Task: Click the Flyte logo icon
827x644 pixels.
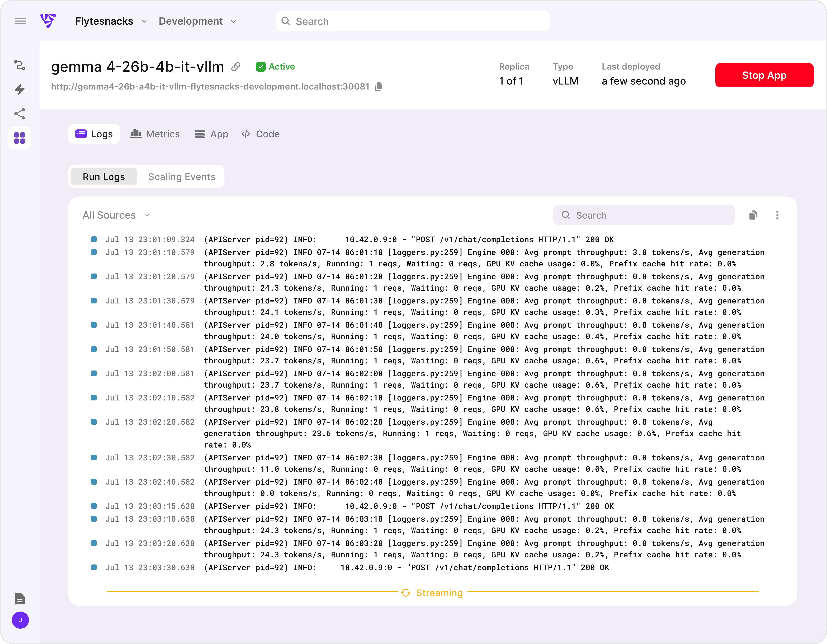Action: (48, 21)
